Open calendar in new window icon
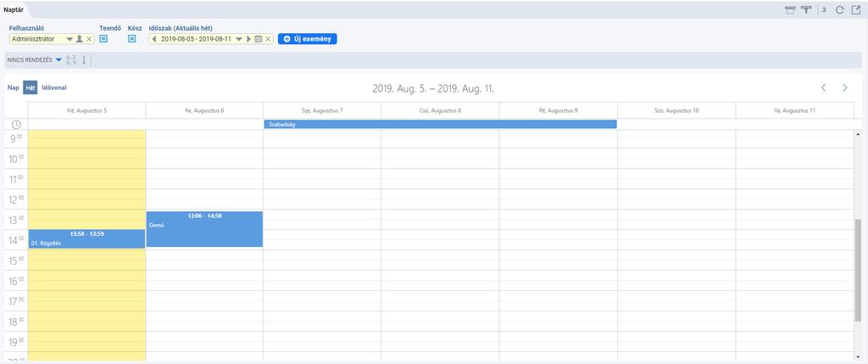This screenshot has height=364, width=868. pos(856,9)
